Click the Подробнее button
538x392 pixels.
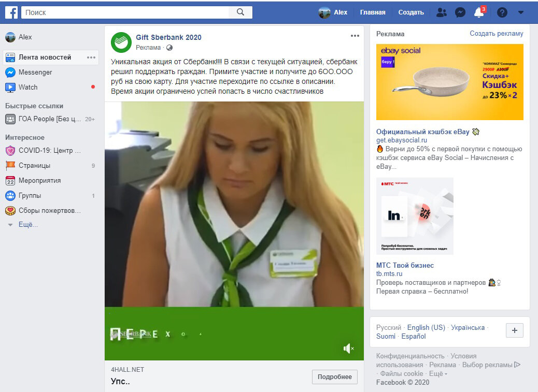pyautogui.click(x=334, y=377)
